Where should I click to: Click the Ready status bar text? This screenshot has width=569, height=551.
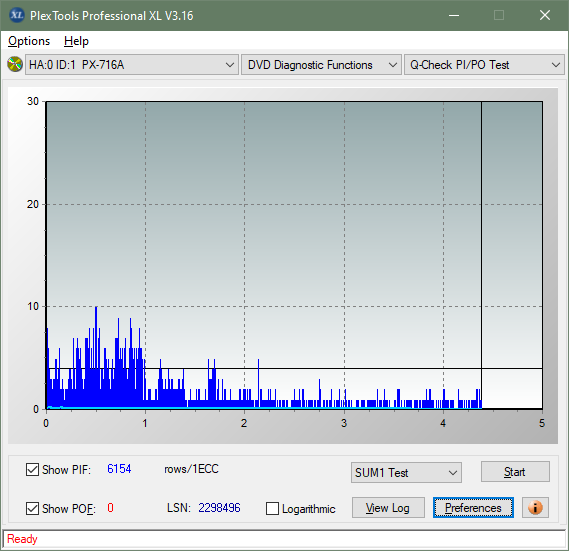22,539
